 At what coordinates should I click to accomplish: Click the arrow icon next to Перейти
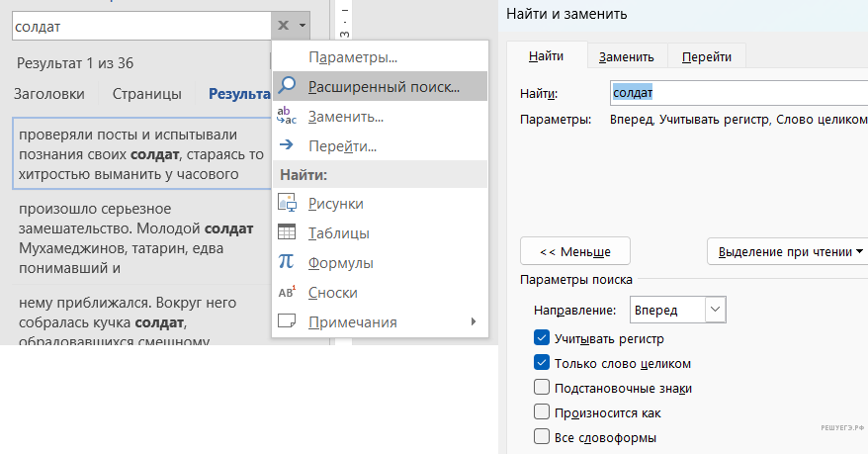click(x=288, y=145)
